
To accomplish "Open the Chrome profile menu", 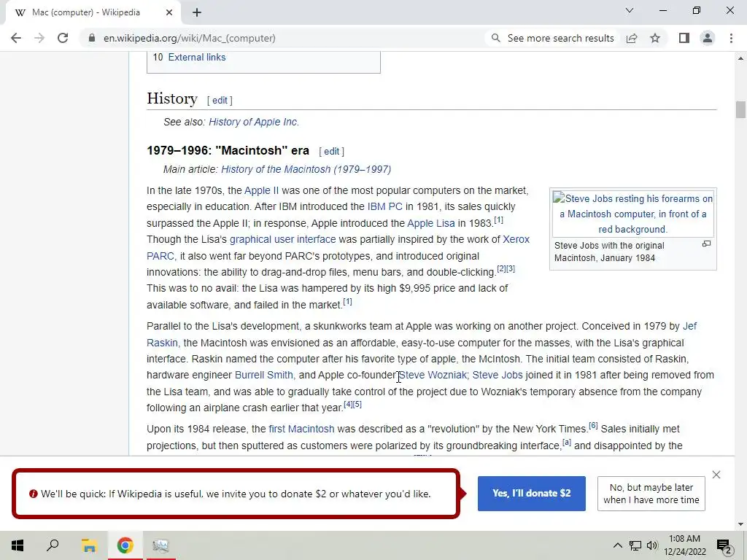I will coord(708,38).
